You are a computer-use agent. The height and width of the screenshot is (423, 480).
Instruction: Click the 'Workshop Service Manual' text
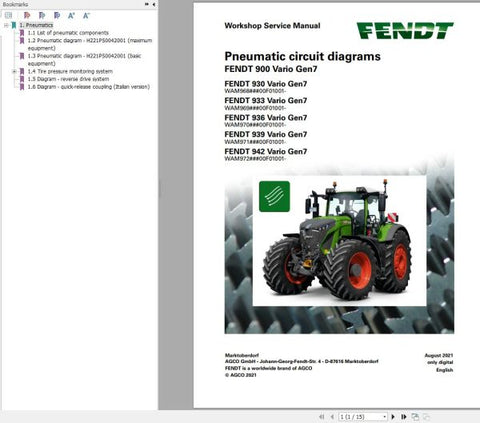pyautogui.click(x=272, y=26)
